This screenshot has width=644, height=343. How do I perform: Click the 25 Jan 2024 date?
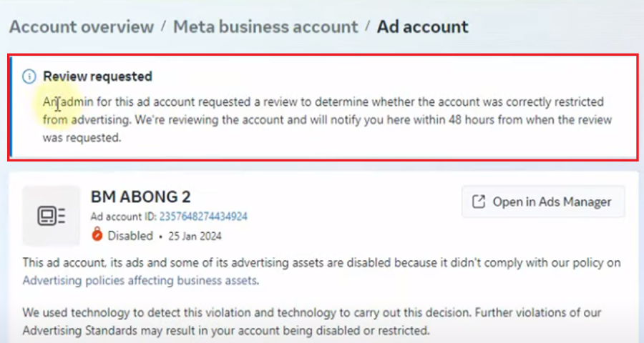tap(195, 237)
